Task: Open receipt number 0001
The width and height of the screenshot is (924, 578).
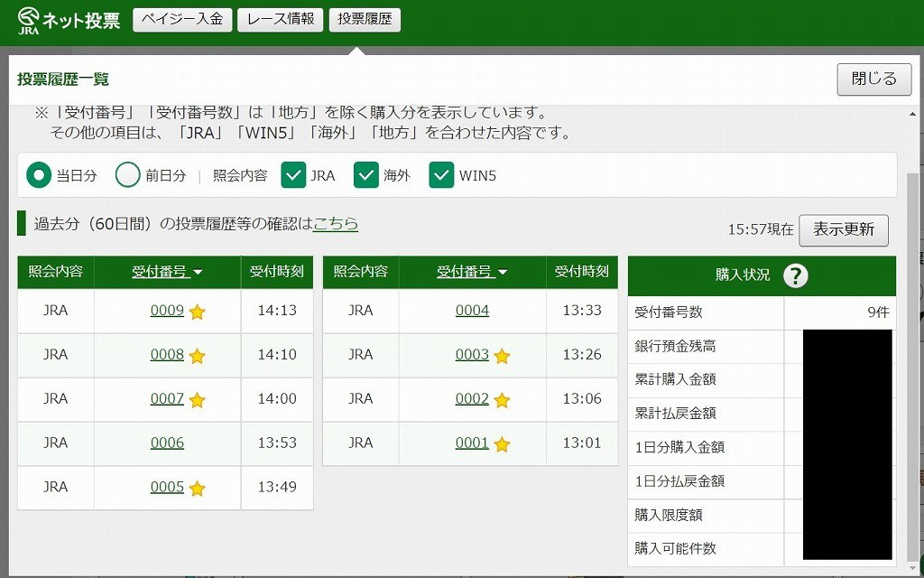Action: point(472,443)
